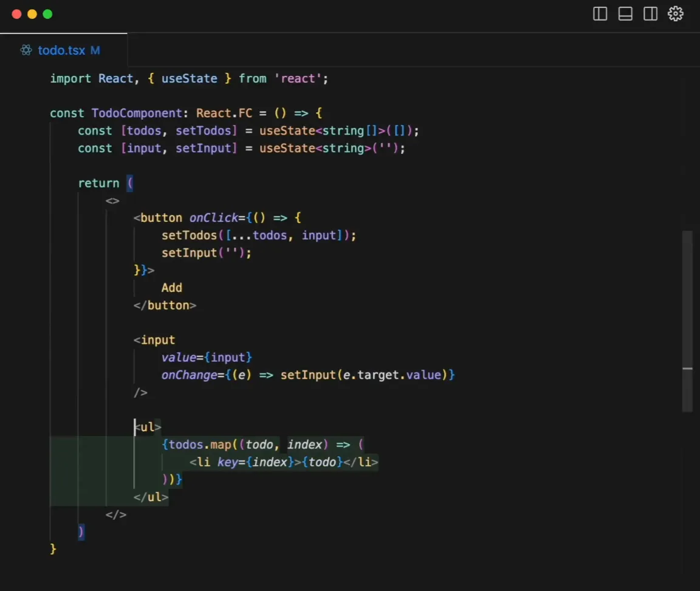Screen dimensions: 700x591
Task: Click the red close window button
Action: coord(16,15)
